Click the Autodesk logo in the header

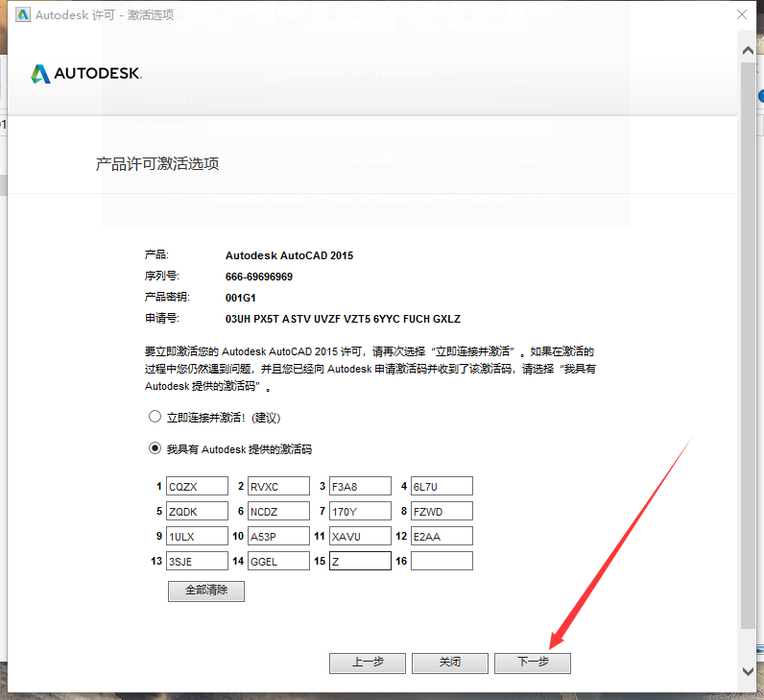86,74
